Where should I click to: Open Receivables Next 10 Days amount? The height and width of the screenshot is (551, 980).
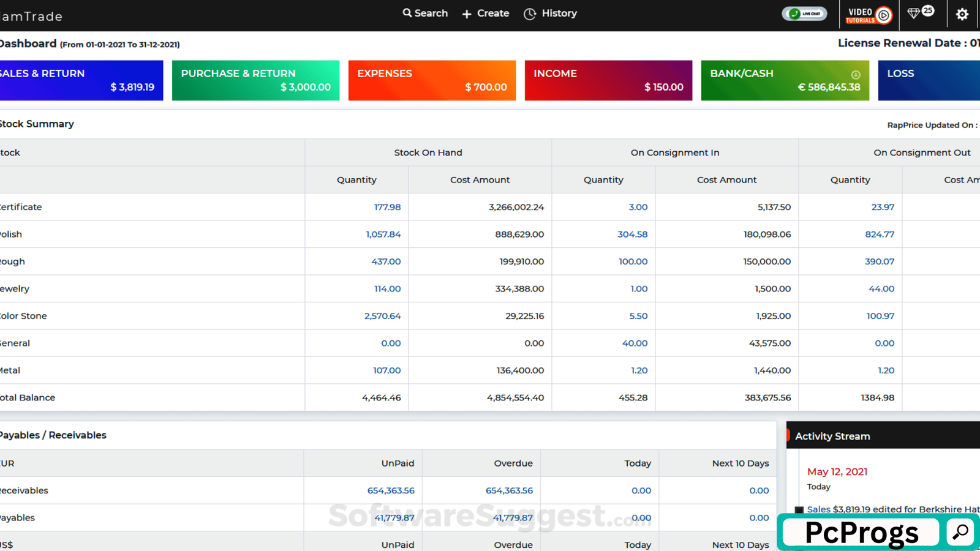point(759,490)
